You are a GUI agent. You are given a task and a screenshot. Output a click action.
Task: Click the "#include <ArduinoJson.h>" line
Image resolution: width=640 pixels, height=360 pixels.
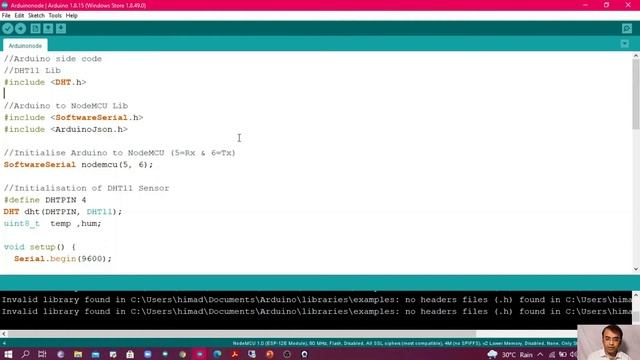coord(66,129)
